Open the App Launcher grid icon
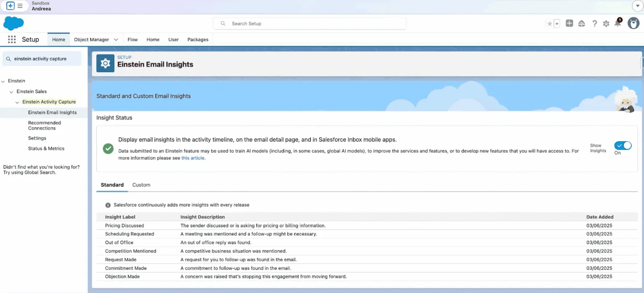 coord(12,39)
